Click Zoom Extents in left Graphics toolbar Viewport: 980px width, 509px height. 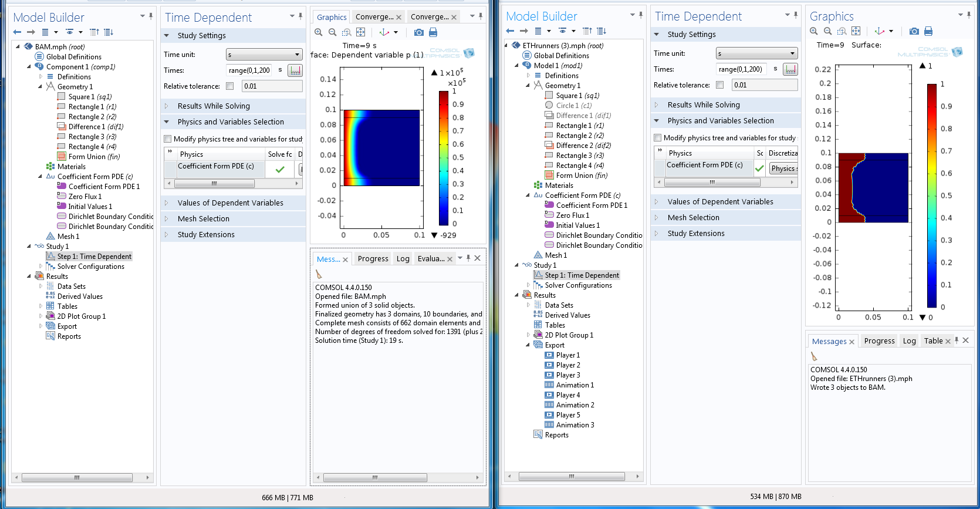360,32
